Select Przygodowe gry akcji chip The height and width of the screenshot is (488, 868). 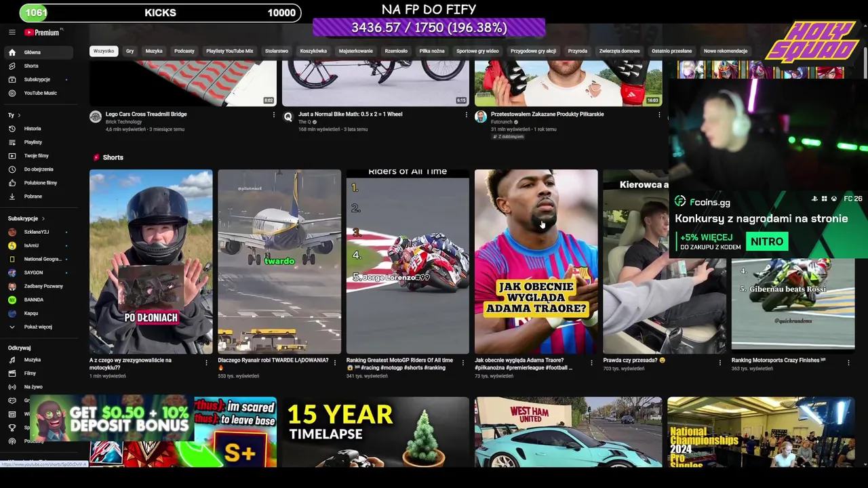(x=534, y=51)
